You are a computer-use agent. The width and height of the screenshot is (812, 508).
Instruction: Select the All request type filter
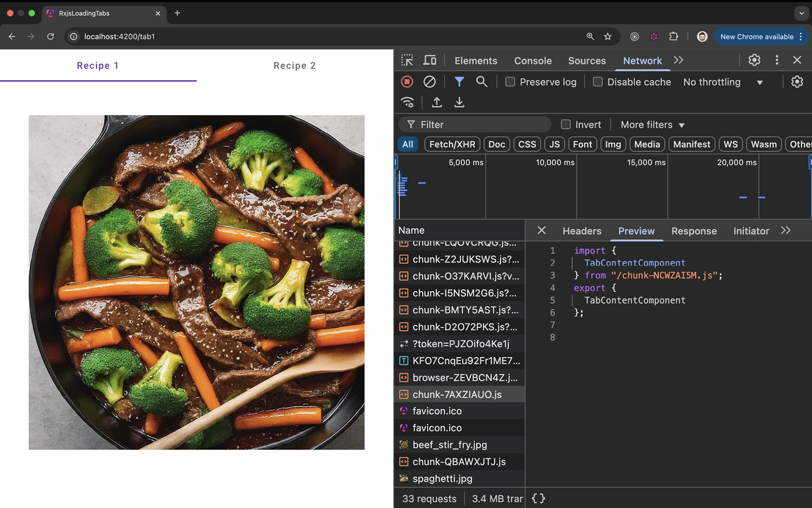[407, 144]
